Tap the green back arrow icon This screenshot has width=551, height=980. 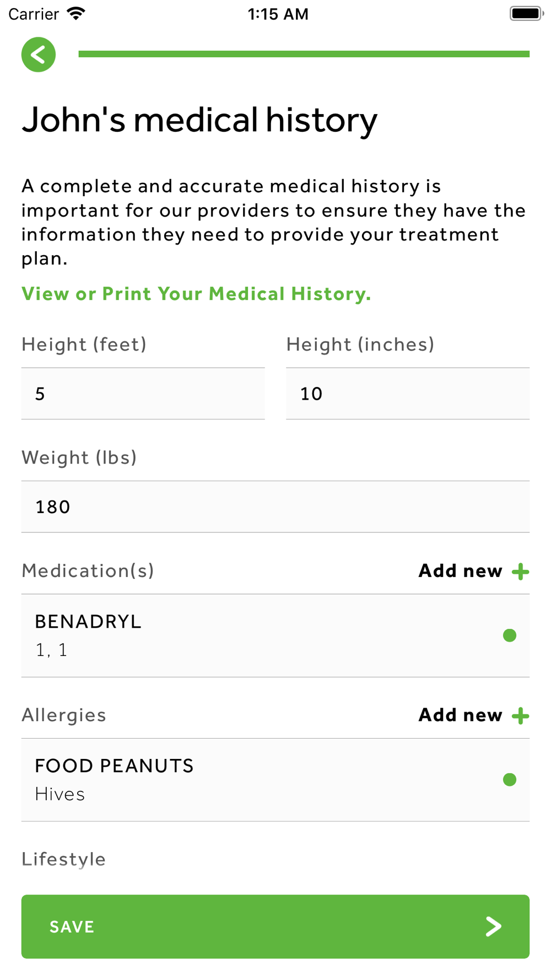coord(39,55)
